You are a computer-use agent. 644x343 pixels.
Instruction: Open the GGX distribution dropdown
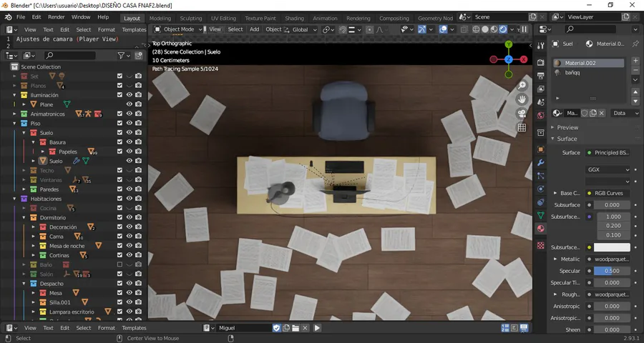pyautogui.click(x=608, y=169)
